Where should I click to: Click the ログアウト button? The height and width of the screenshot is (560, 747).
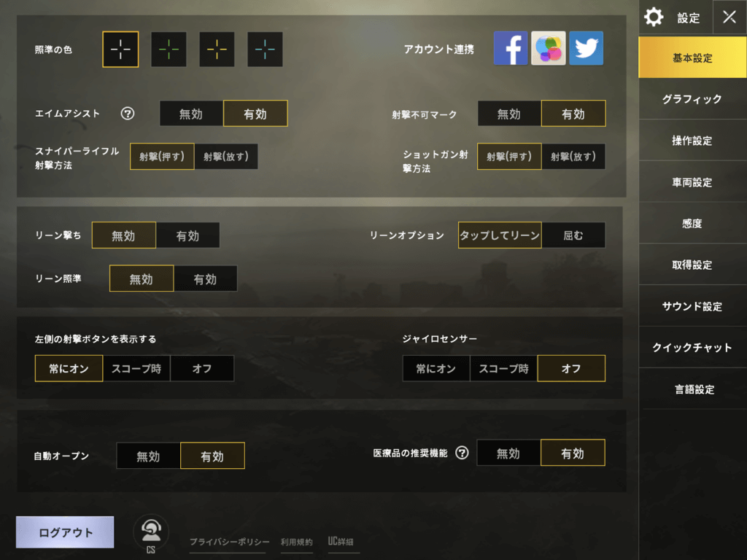(x=65, y=532)
